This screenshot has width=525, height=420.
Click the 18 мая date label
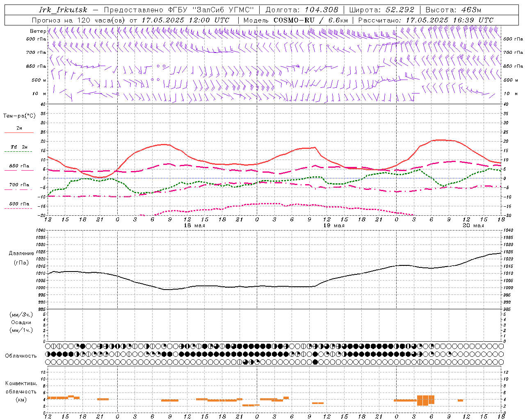click(x=194, y=226)
